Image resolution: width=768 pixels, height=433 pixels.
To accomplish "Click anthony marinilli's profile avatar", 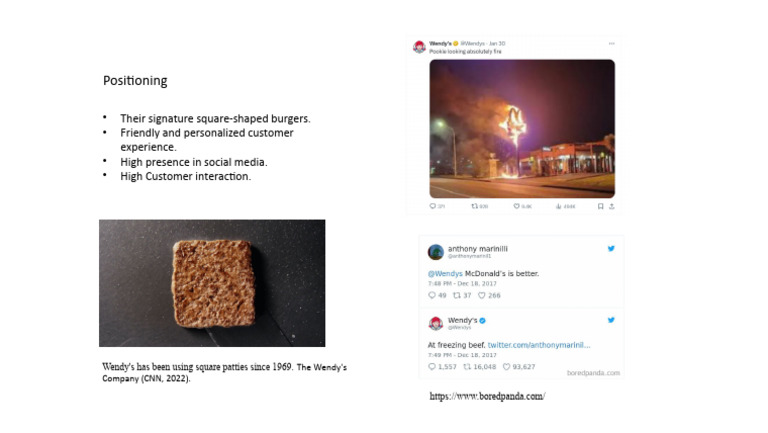I will (x=436, y=252).
